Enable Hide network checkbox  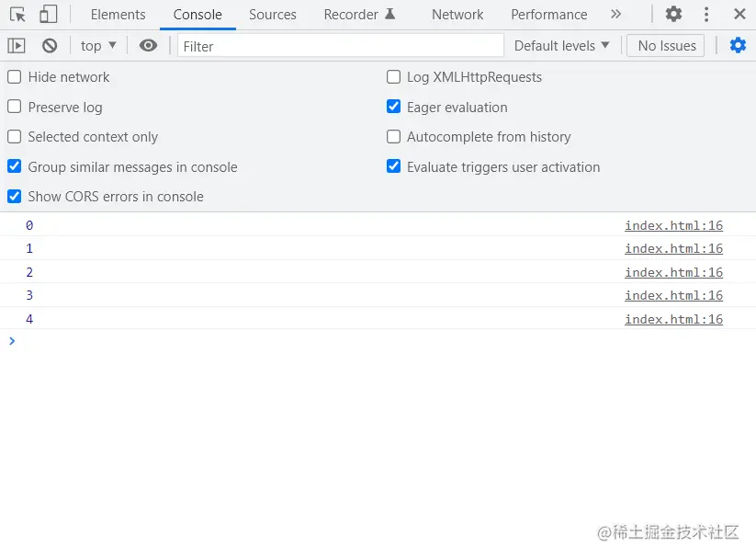tap(15, 76)
